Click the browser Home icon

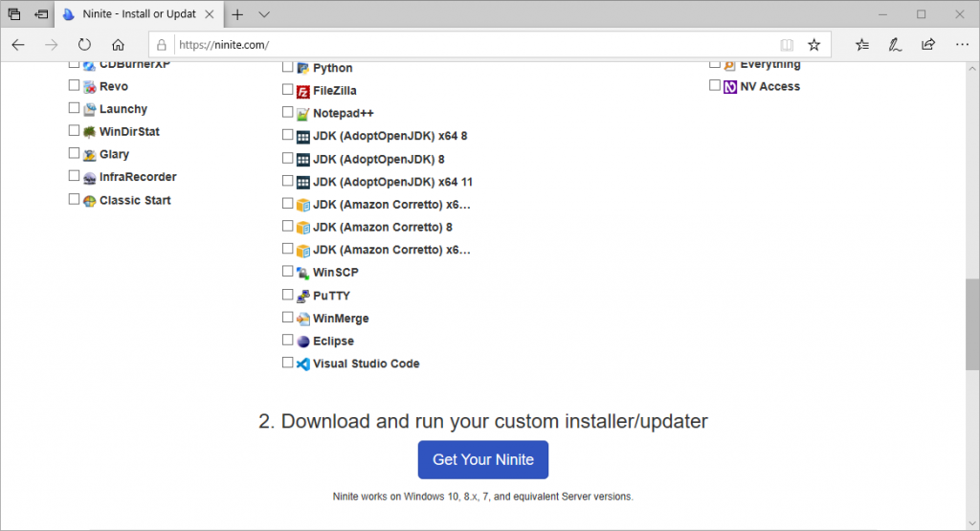pyautogui.click(x=118, y=44)
